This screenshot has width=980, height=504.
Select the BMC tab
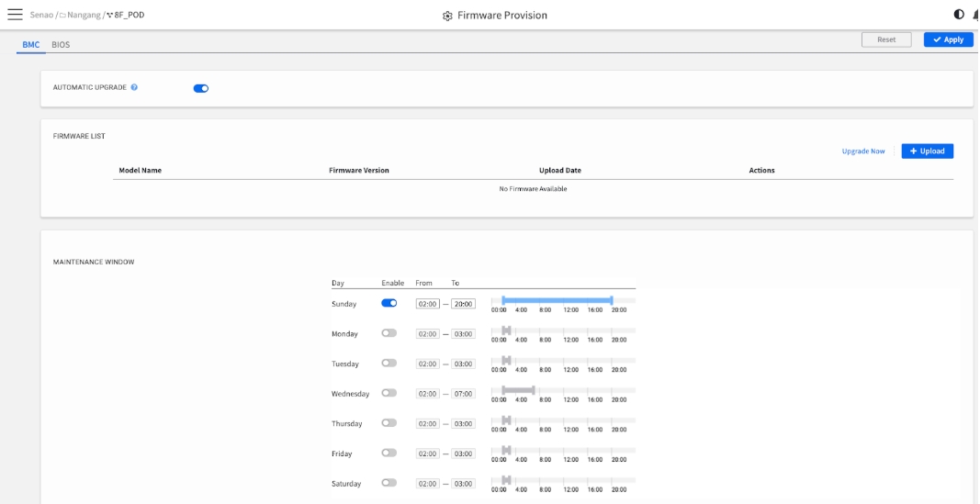tap(30, 44)
